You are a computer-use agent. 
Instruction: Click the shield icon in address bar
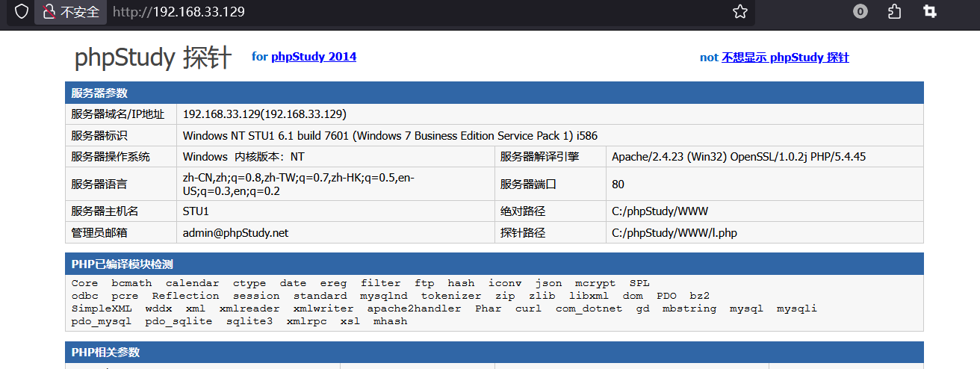(x=22, y=12)
